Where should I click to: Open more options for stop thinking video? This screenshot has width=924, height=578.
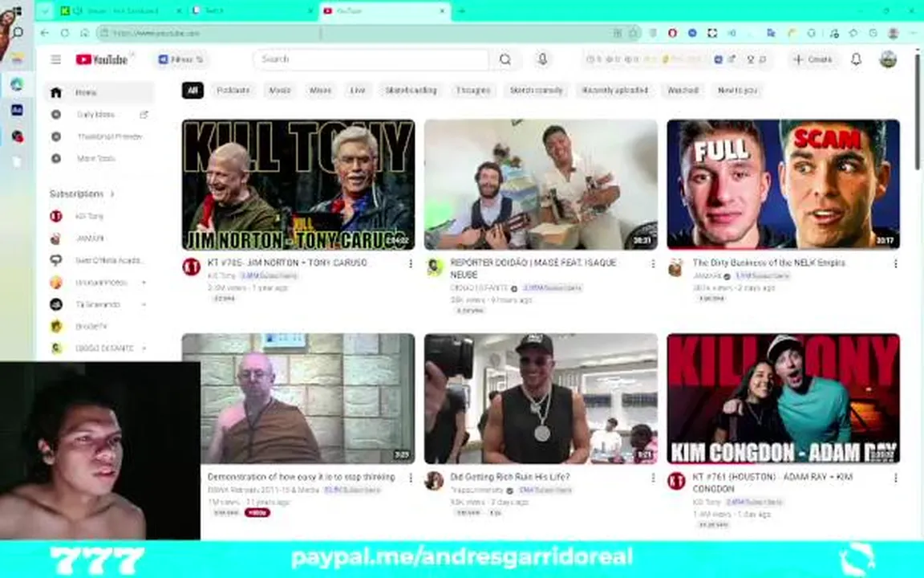(x=410, y=478)
